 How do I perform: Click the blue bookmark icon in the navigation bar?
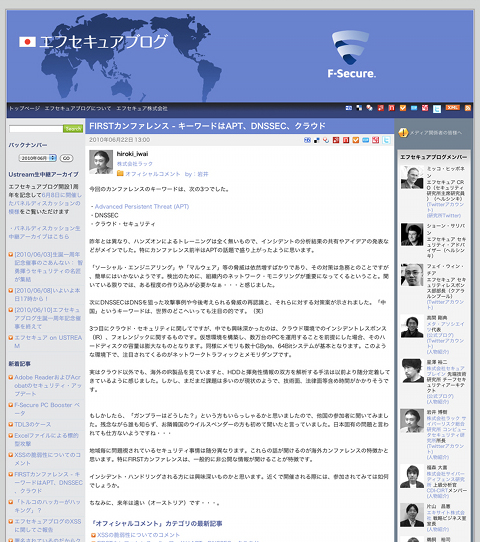349,108
